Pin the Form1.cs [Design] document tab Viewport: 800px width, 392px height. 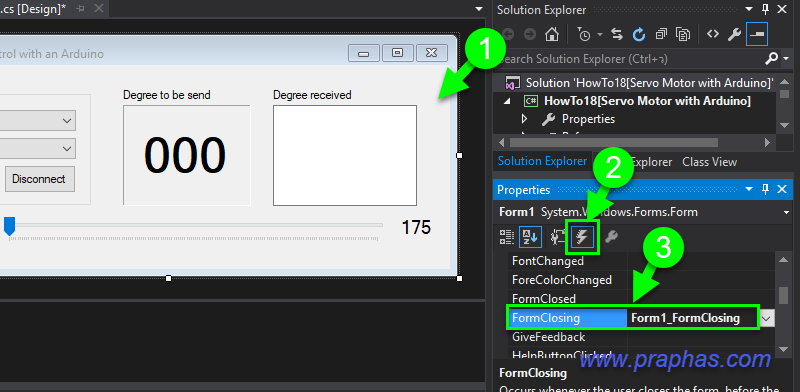(x=81, y=9)
